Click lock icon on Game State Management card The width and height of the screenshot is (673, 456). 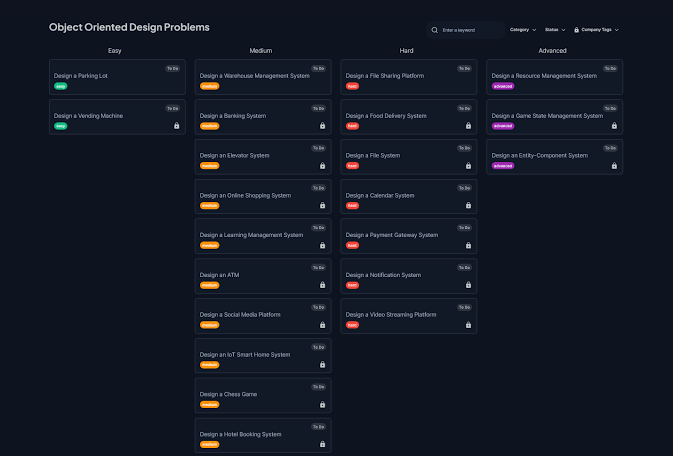pos(614,126)
